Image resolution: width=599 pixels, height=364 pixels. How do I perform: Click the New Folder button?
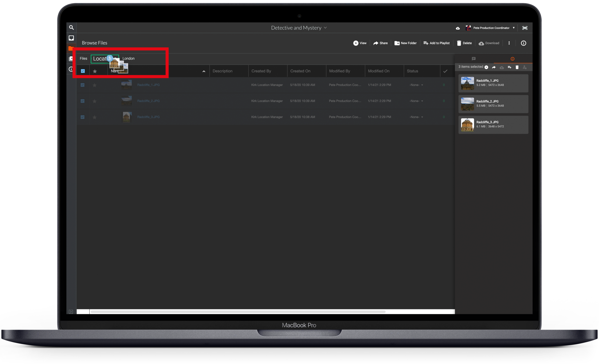click(405, 43)
